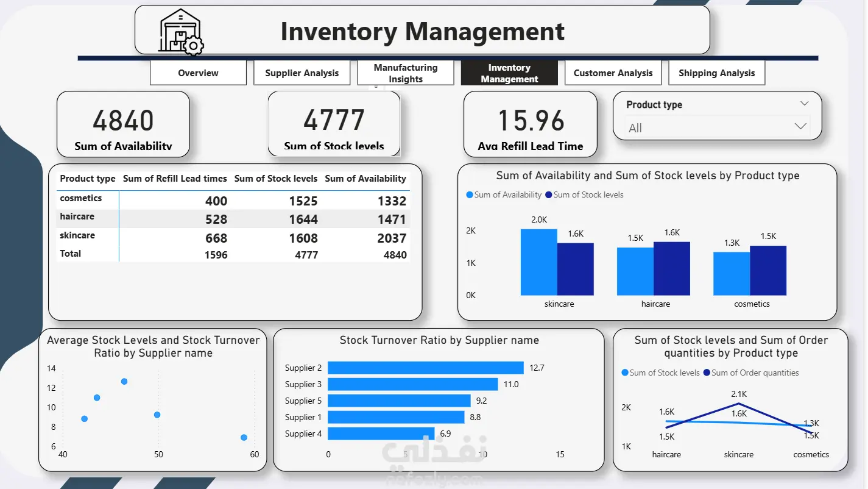The image size is (868, 489).
Task: Go to Manufacturing Insights page
Action: 406,73
